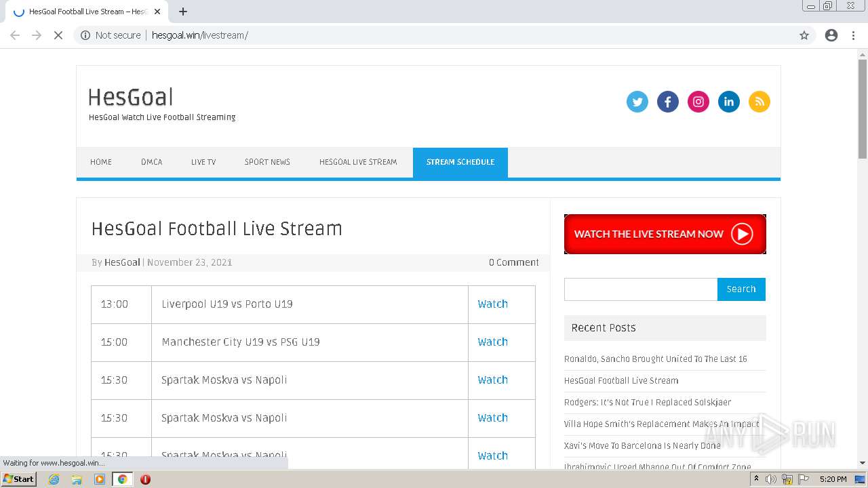
Task: Open HesGoal's Facebook page
Action: 667,102
